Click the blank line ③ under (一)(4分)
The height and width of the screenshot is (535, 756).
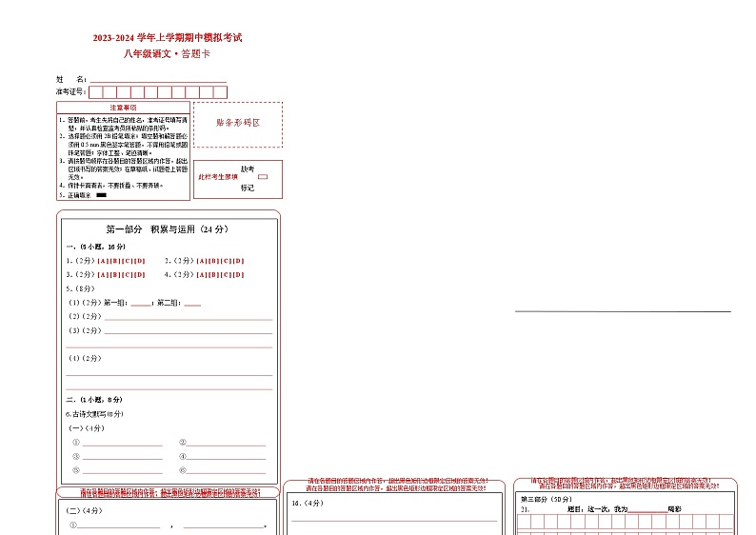(123, 457)
